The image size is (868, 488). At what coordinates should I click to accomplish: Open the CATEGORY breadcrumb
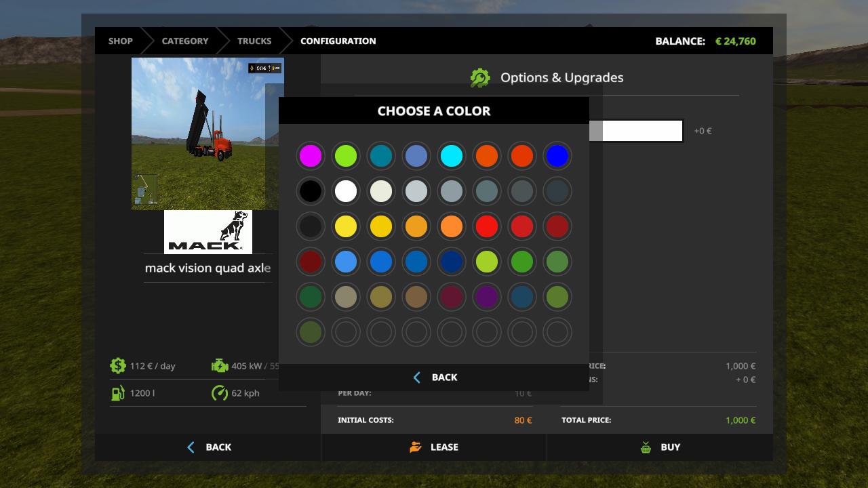185,41
